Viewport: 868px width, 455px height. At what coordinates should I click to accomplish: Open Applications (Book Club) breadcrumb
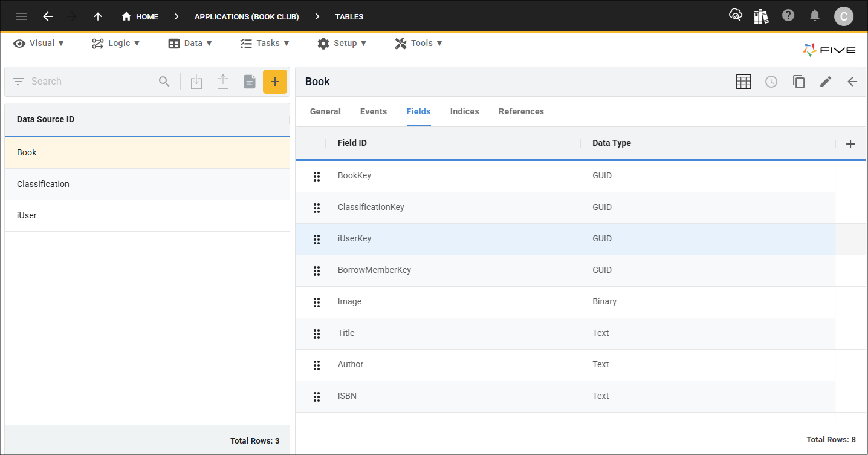pyautogui.click(x=247, y=16)
